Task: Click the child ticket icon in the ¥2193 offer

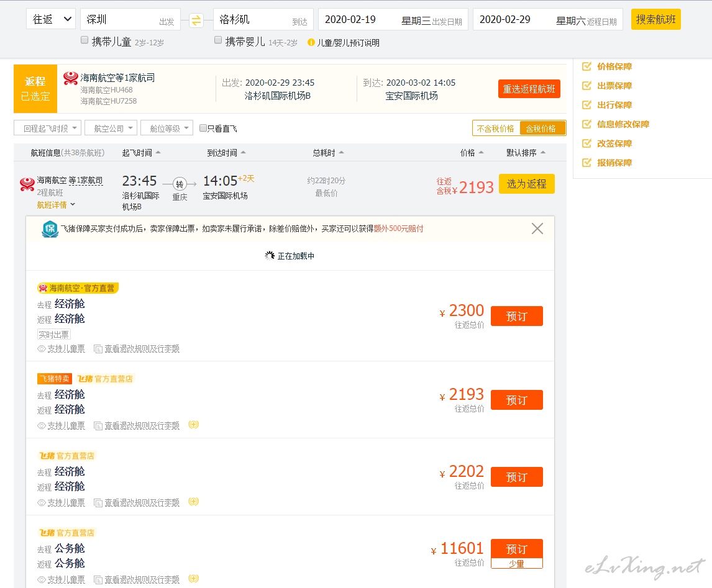Action: click(x=42, y=425)
